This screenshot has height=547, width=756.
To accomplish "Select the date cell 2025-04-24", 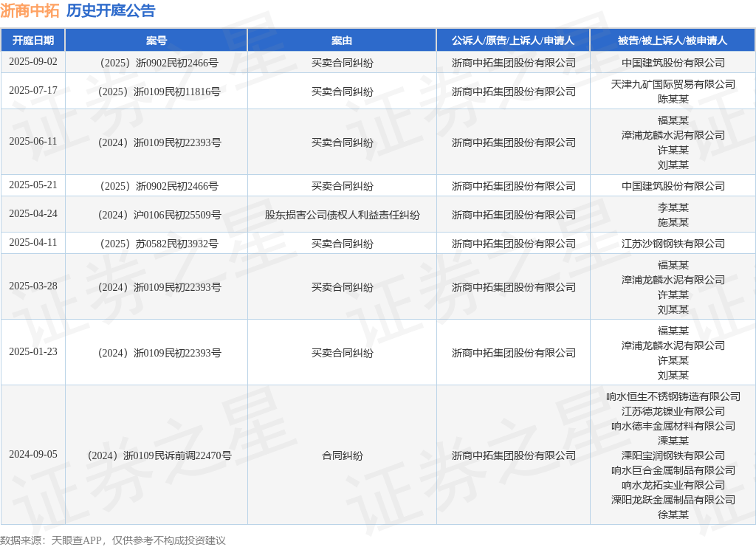I will coord(32,214).
